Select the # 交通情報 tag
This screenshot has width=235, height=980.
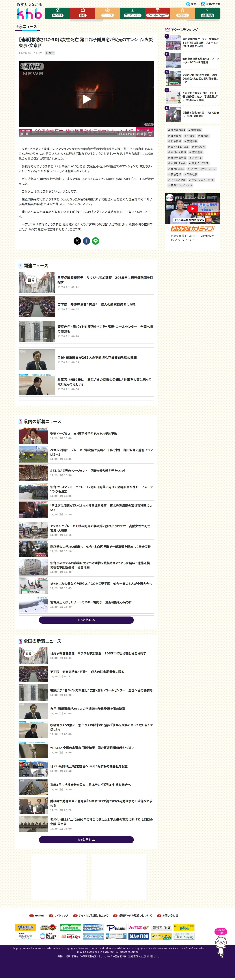pos(191,141)
